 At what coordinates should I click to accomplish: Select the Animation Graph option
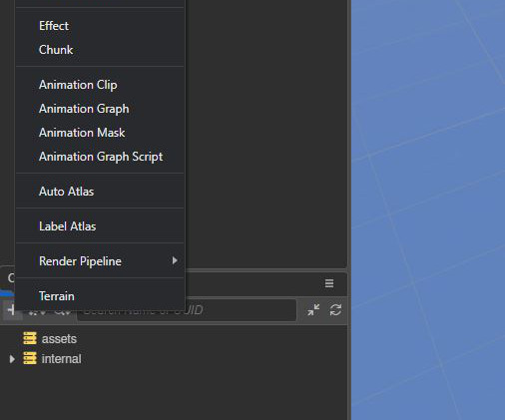[x=100, y=109]
